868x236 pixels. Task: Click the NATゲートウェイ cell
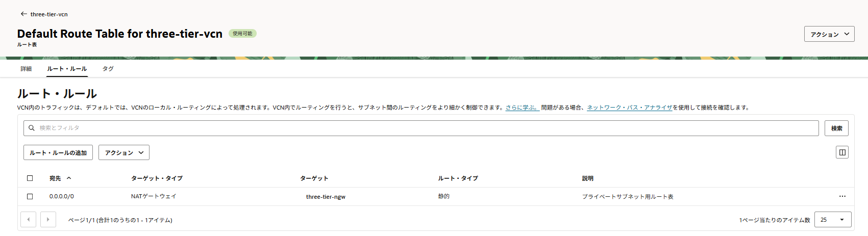[x=154, y=196]
